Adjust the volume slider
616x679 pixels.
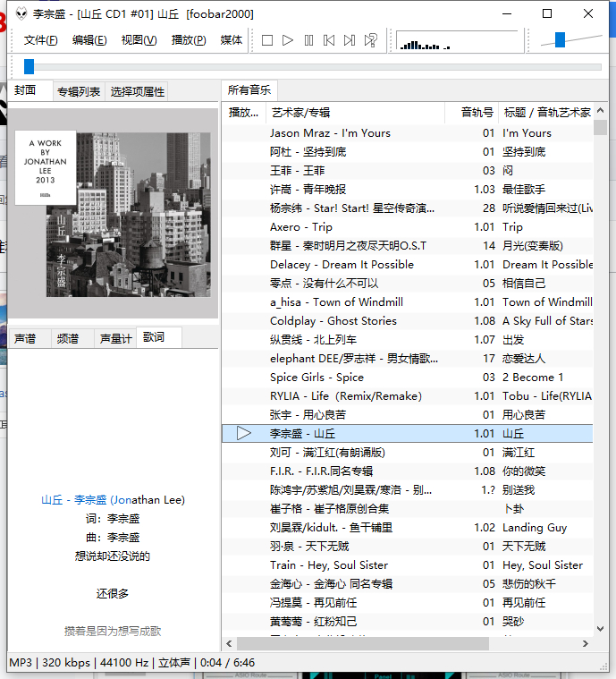[561, 39]
